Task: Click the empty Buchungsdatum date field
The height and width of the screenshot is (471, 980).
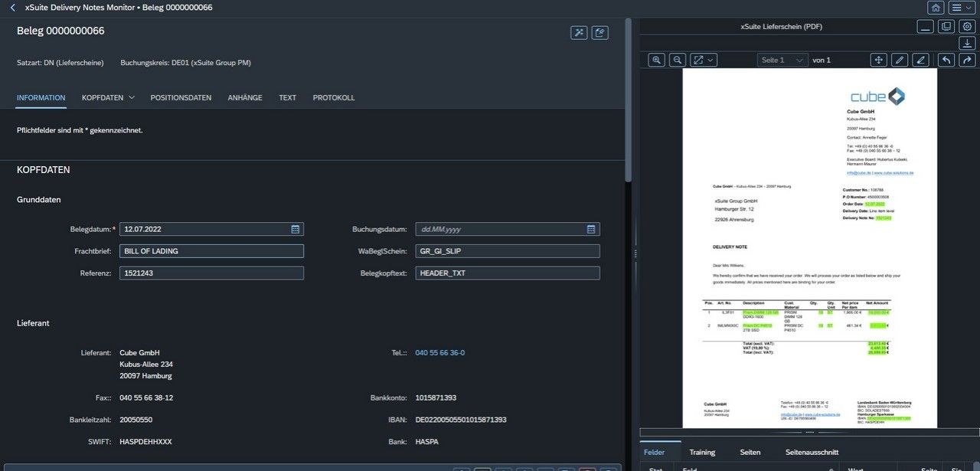Action: tap(508, 229)
